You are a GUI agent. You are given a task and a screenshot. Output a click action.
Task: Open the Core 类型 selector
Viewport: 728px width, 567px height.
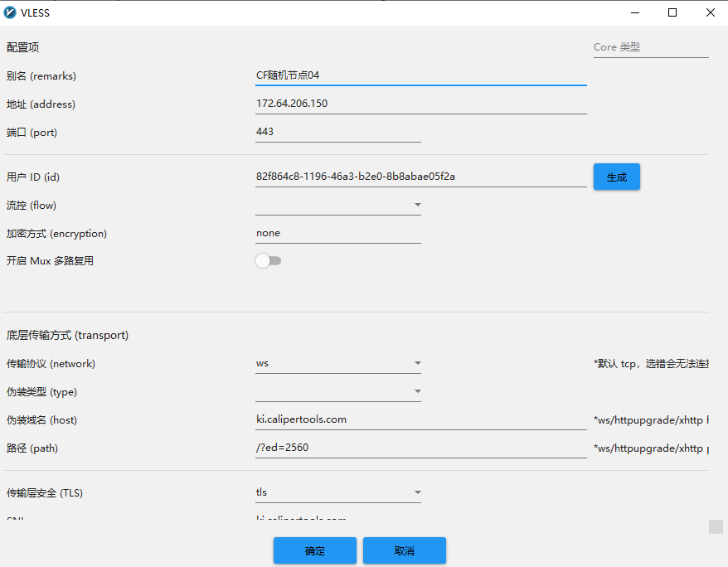[650, 47]
